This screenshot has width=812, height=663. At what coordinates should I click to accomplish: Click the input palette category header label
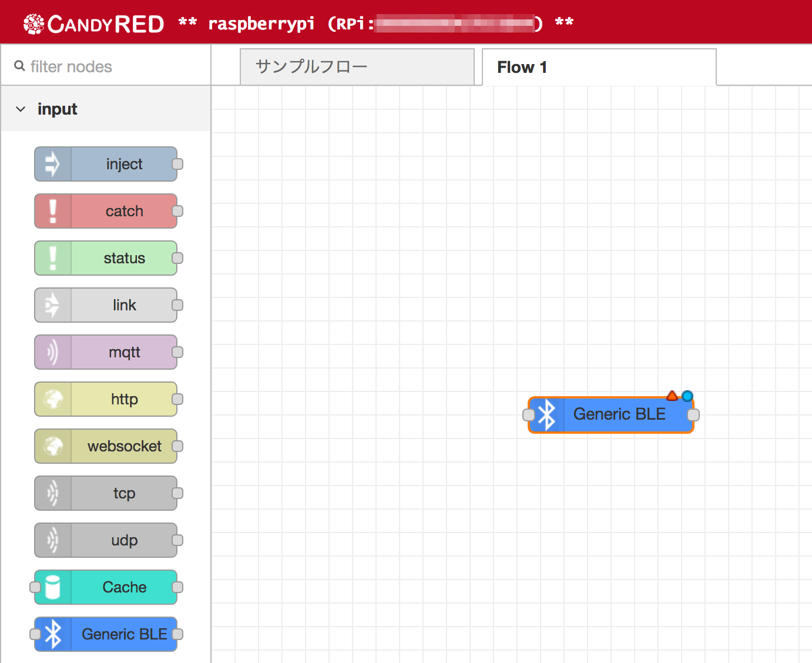point(57,109)
